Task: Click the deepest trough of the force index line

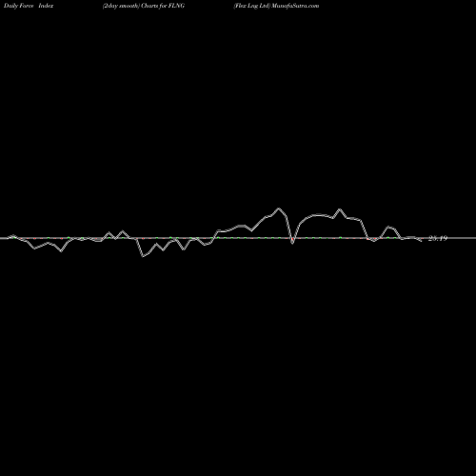Action: pos(143,256)
